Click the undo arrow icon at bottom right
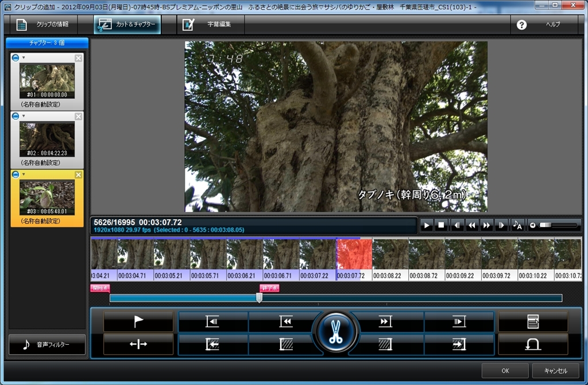 coord(532,344)
